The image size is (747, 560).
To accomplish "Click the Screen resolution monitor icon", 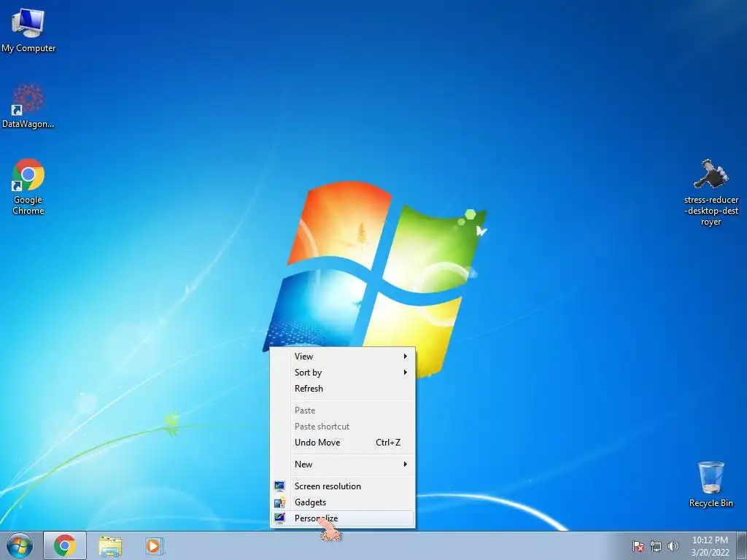I will pyautogui.click(x=279, y=486).
